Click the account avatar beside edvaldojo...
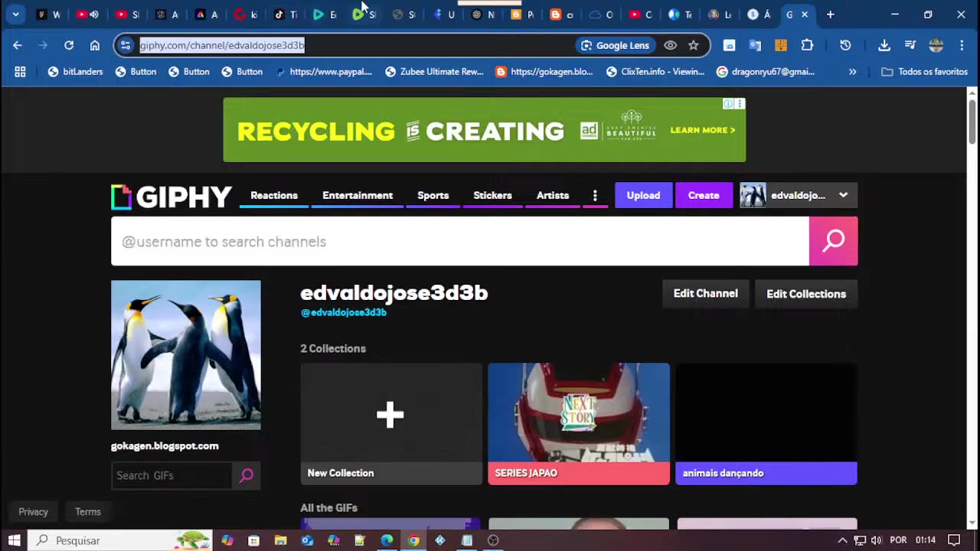The image size is (980, 551). [x=753, y=195]
